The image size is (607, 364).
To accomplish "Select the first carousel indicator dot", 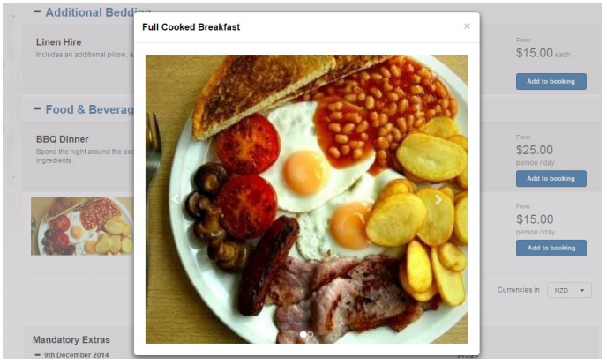I will pos(303,334).
